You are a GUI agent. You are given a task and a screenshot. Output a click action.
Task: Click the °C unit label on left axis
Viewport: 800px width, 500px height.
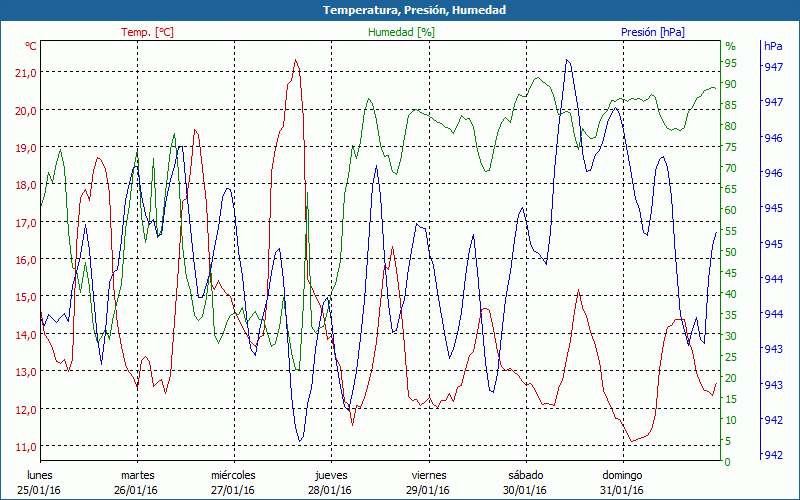[31, 46]
